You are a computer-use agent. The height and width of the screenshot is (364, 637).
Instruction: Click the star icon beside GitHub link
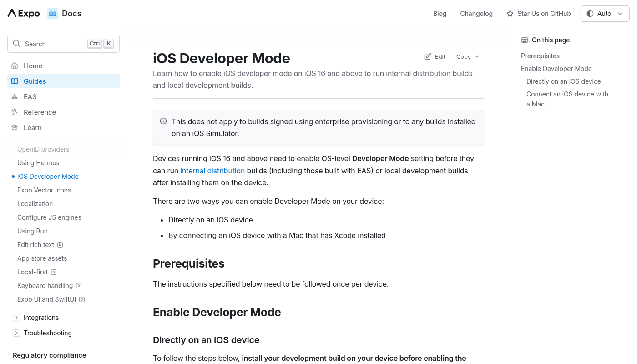510,14
